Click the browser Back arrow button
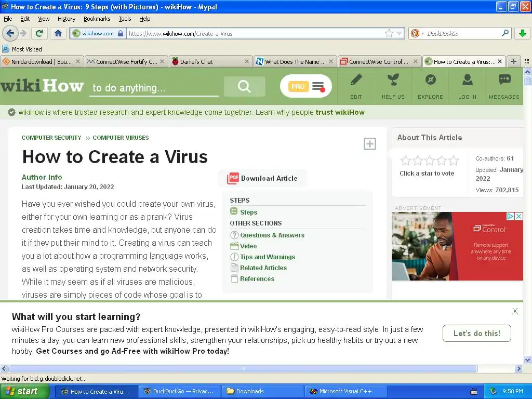This screenshot has height=399, width=532. click(x=10, y=33)
